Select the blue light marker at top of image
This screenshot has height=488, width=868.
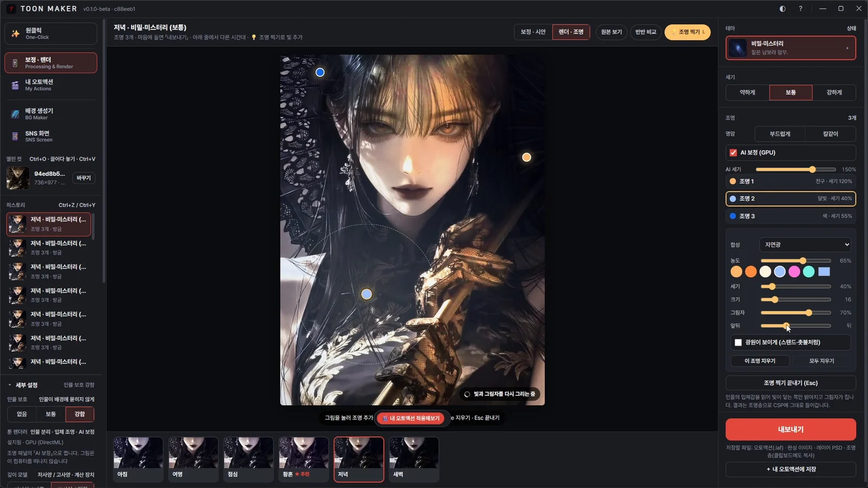pos(320,72)
